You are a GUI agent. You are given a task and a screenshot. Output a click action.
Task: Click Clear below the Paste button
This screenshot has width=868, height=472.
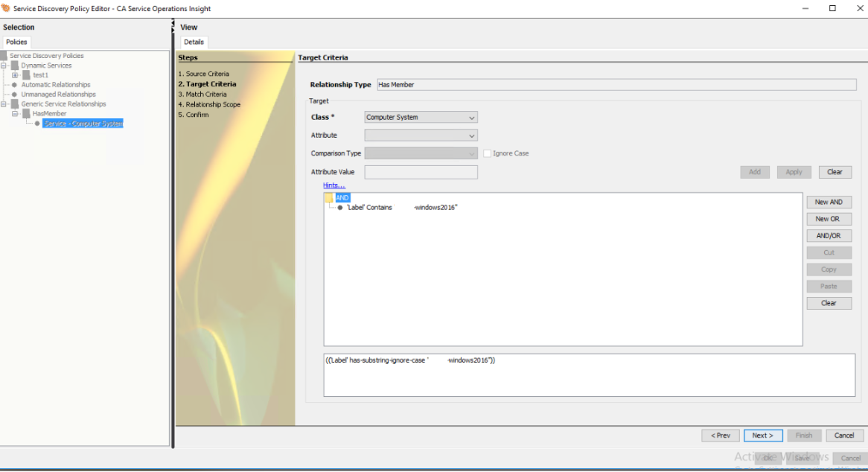tap(829, 303)
